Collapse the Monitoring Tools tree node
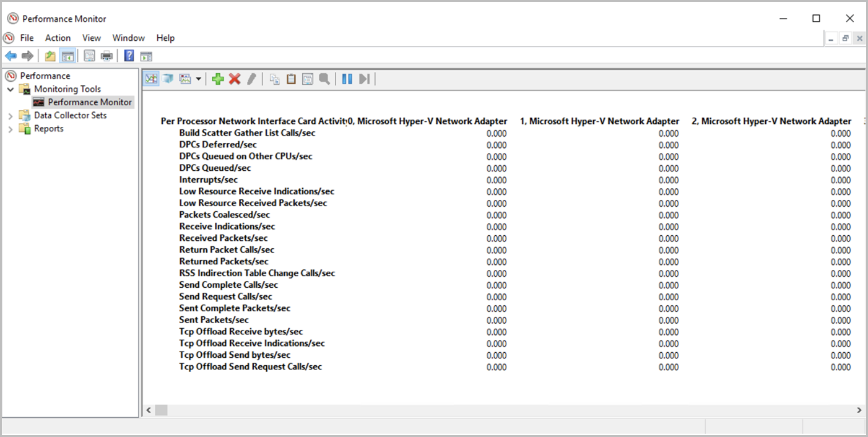This screenshot has width=868, height=437. 11,89
